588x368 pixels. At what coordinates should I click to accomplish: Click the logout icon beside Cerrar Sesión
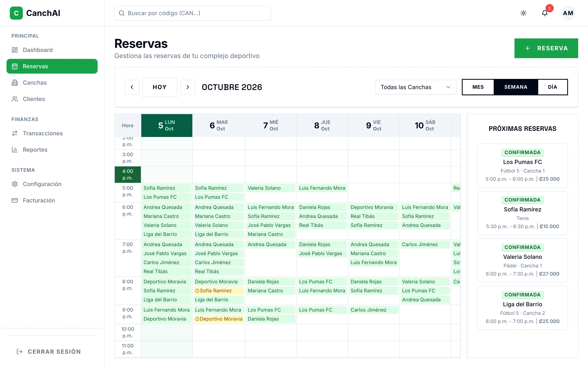[x=20, y=352]
